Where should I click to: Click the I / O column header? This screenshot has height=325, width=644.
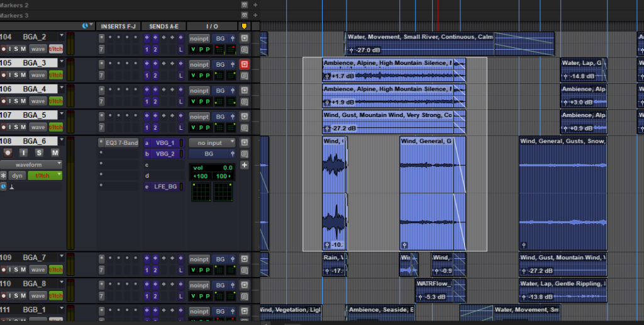212,26
